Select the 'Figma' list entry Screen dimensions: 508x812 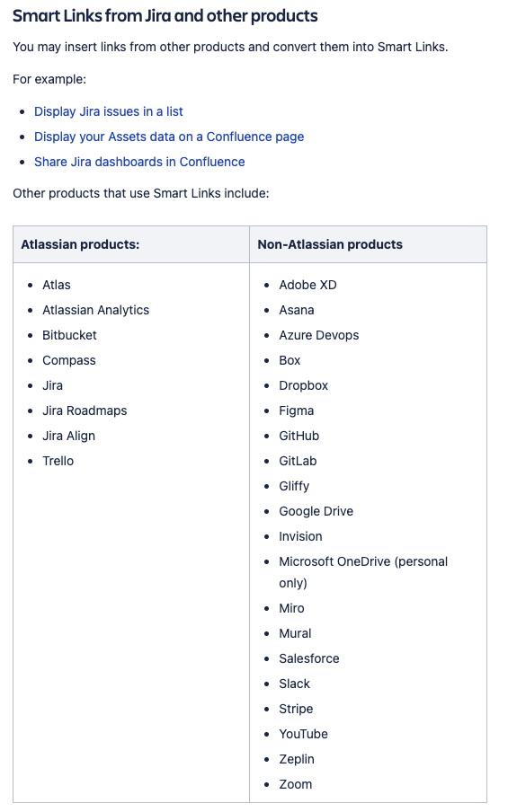click(x=296, y=411)
